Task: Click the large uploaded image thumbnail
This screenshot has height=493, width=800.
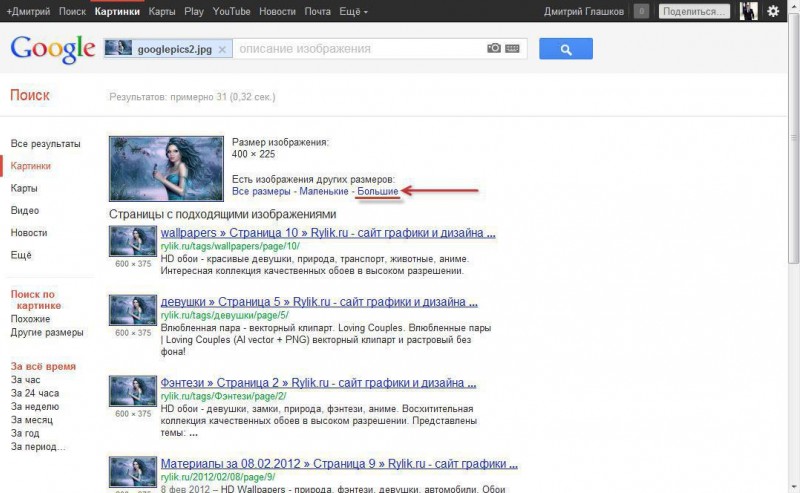Action: (166, 168)
